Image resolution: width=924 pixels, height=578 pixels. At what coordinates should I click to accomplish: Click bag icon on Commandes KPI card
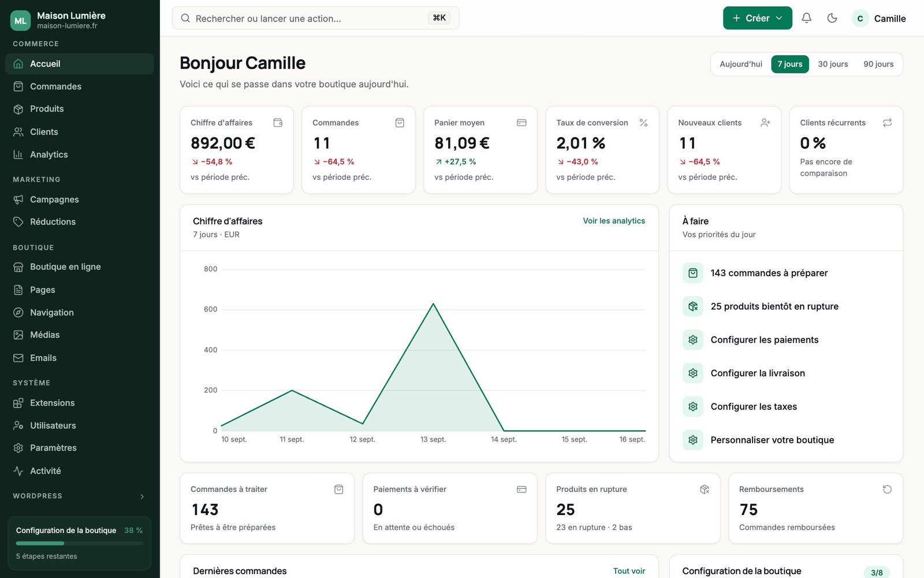coord(400,123)
